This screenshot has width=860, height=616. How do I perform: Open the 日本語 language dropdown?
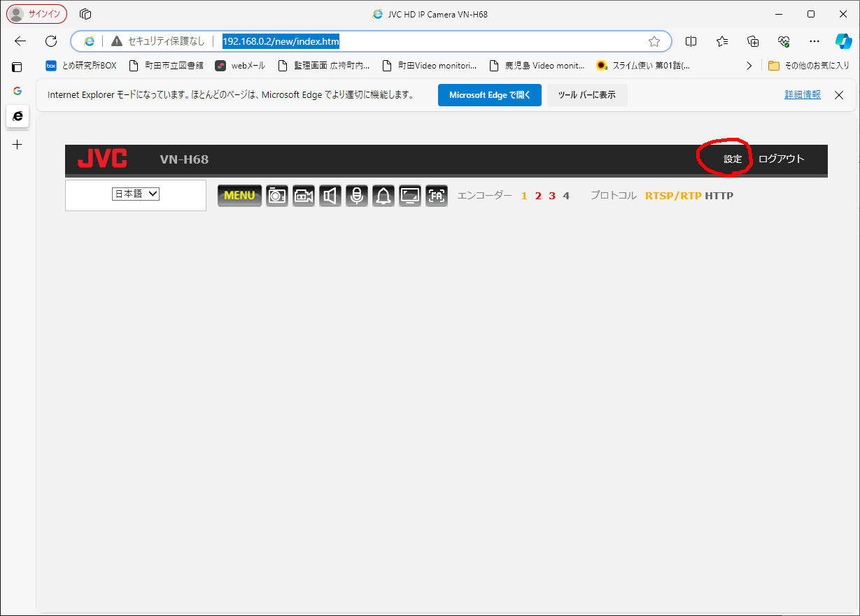click(x=136, y=194)
